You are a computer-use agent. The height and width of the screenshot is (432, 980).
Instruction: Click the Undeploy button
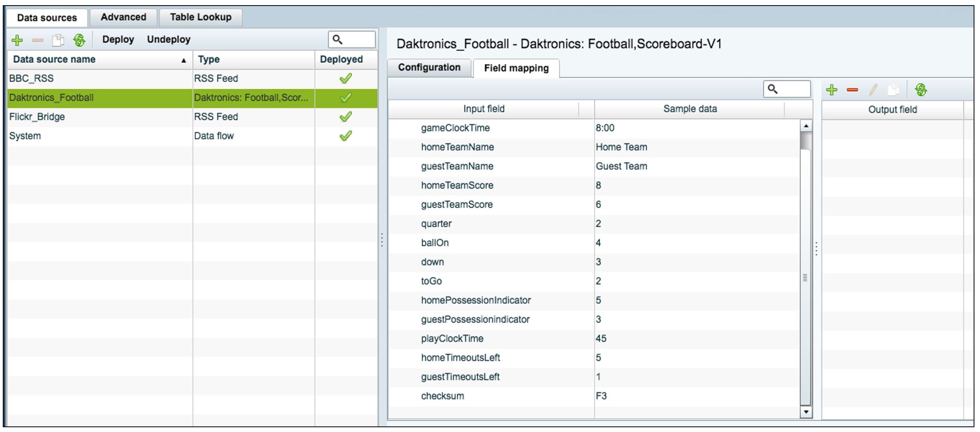[x=169, y=39]
